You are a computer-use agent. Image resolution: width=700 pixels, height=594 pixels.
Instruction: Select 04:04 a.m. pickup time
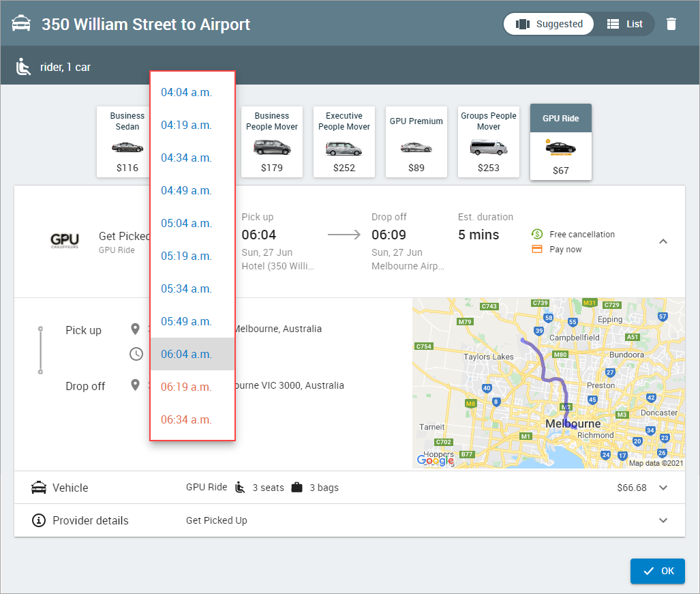click(192, 93)
